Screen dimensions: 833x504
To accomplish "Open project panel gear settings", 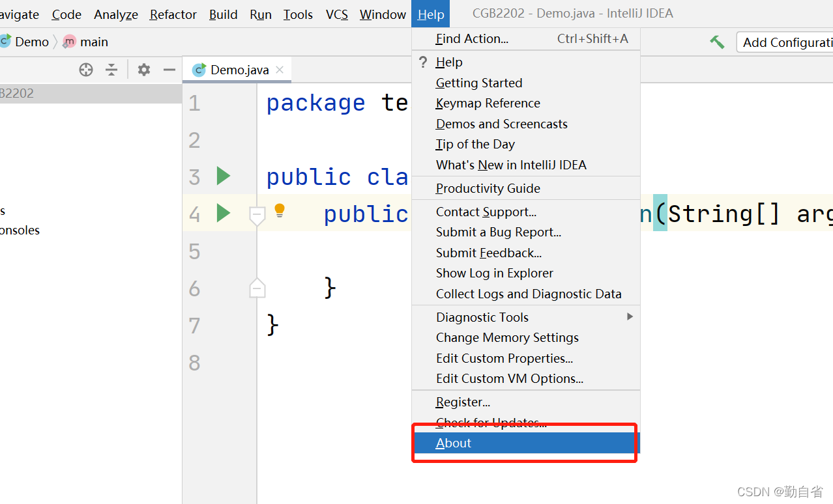I will 144,70.
